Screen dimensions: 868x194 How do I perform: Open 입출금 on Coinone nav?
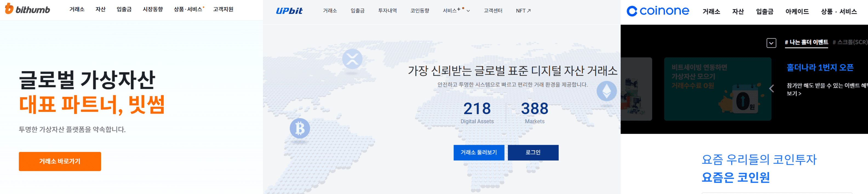tap(764, 12)
